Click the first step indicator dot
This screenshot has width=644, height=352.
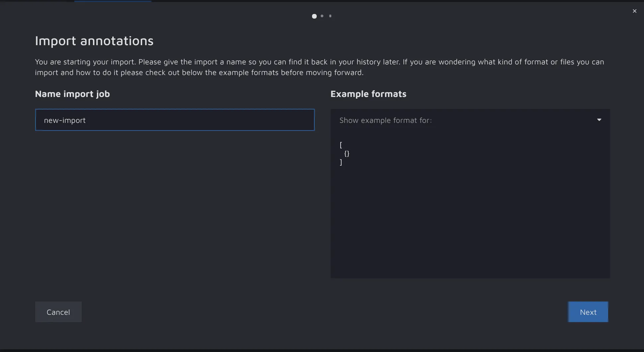coord(314,16)
